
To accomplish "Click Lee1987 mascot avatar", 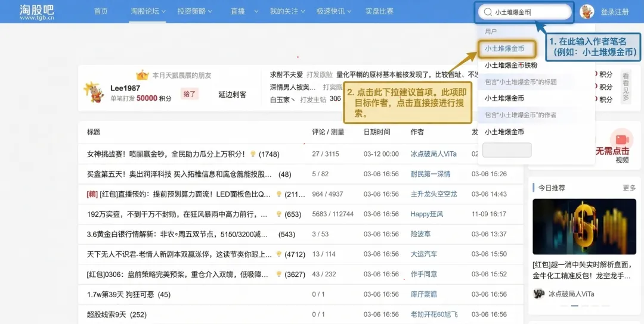I will (94, 92).
